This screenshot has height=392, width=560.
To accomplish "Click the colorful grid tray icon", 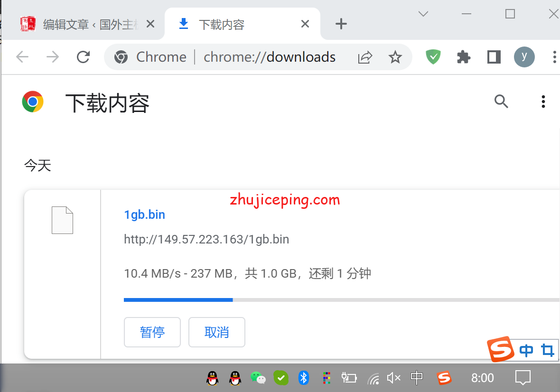I will pos(327,378).
